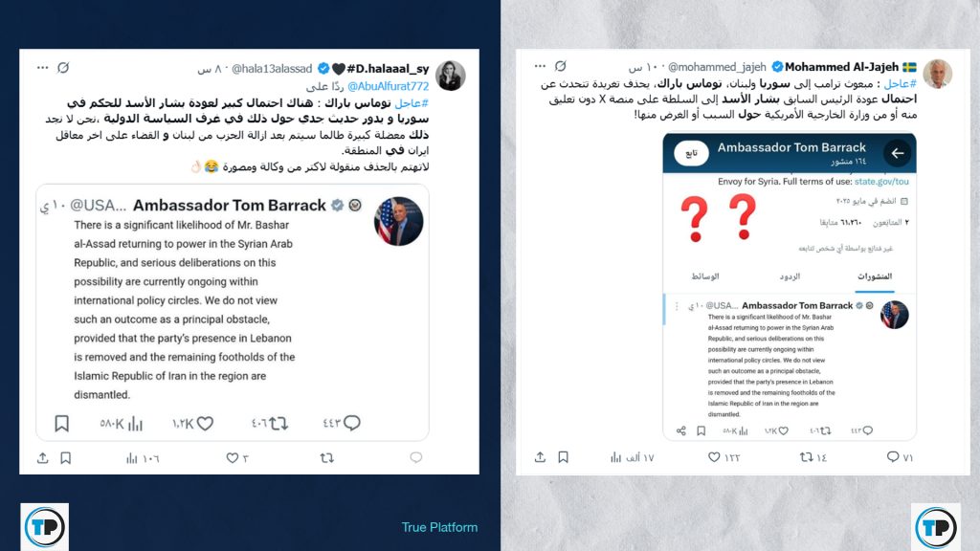Open the @AbuAlfurat772 mention link
980x551 pixels.
389,86
